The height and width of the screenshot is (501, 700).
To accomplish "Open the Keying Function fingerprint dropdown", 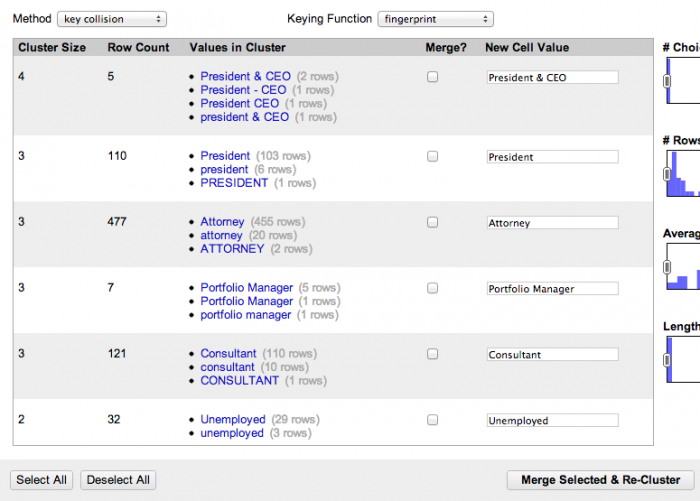I will pyautogui.click(x=435, y=19).
